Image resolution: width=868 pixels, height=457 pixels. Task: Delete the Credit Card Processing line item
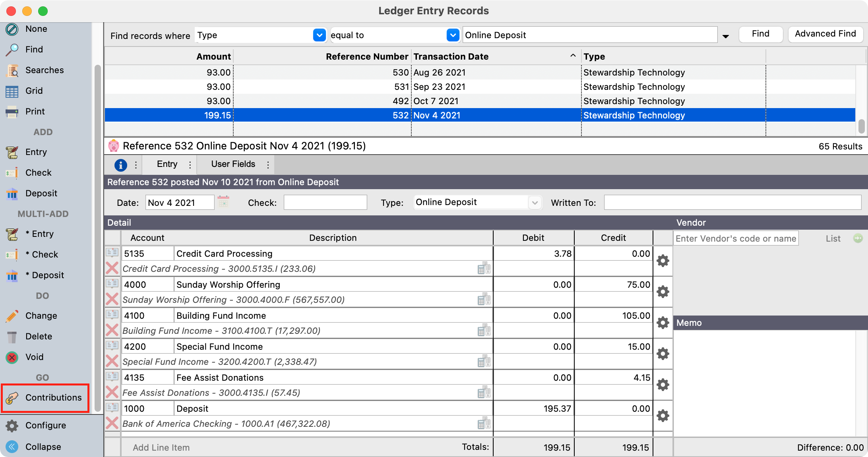[x=112, y=269]
